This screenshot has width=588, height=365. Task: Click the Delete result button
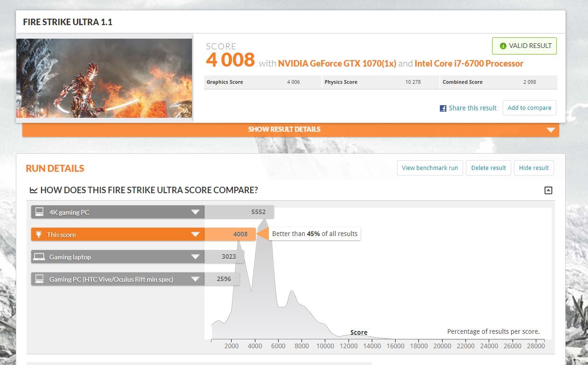488,168
